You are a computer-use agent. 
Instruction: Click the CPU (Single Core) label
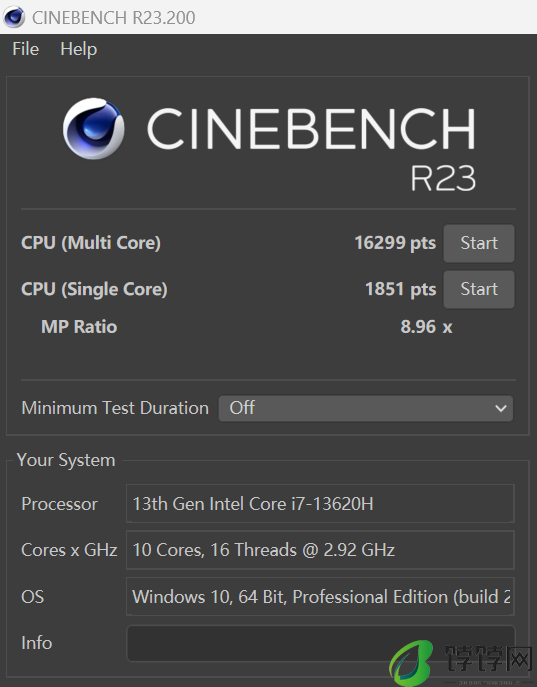click(x=94, y=289)
